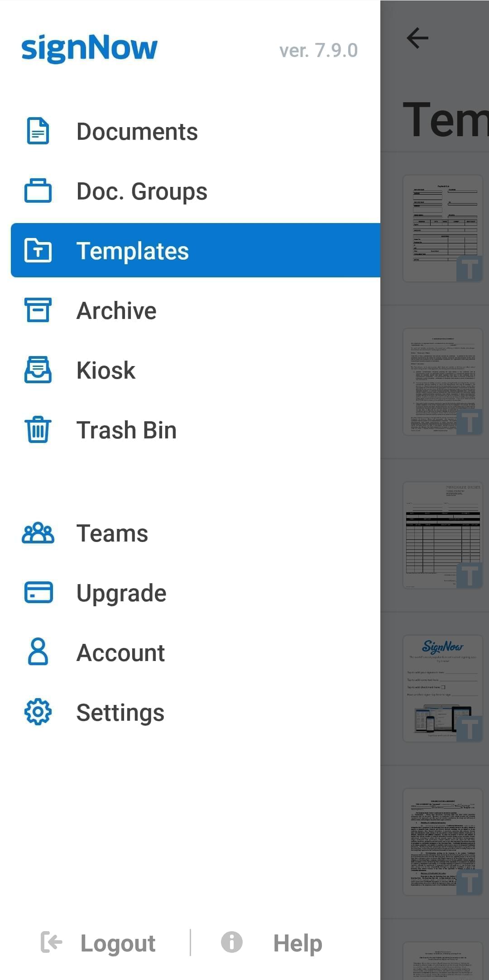Tap the Documents page icon

click(x=38, y=131)
